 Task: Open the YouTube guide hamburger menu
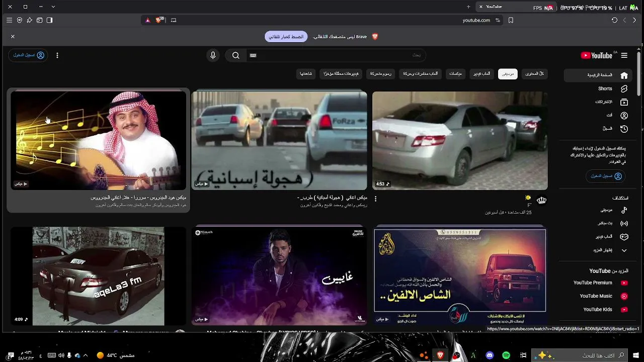(x=624, y=55)
